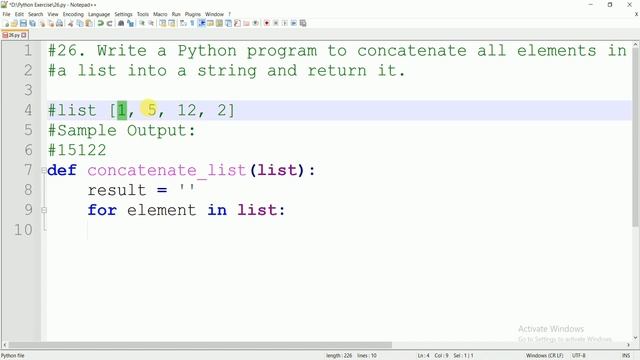Image resolution: width=640 pixels, height=360 pixels.
Task: Open the Plugins menu
Action: click(193, 14)
